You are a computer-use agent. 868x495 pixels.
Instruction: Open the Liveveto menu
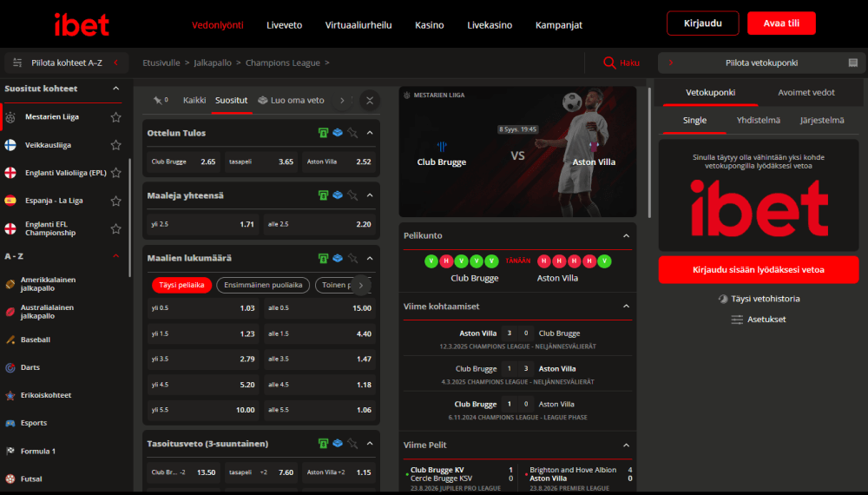tap(284, 25)
